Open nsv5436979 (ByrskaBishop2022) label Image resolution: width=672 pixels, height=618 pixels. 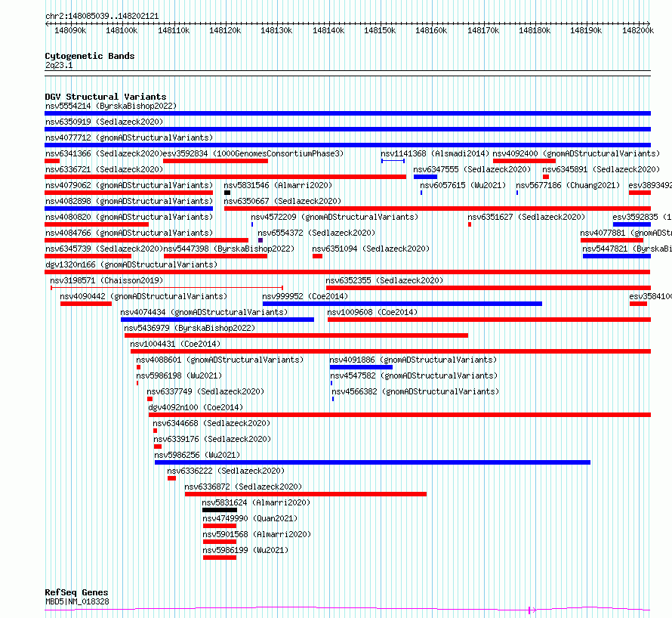click(x=190, y=328)
